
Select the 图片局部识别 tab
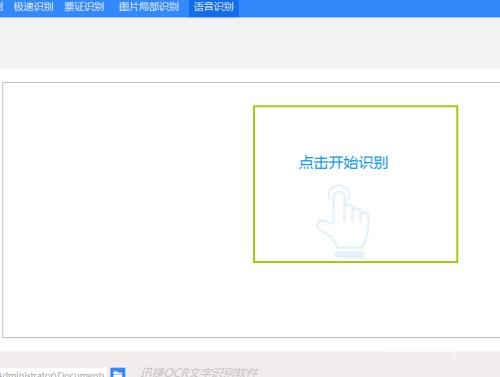coord(149,7)
